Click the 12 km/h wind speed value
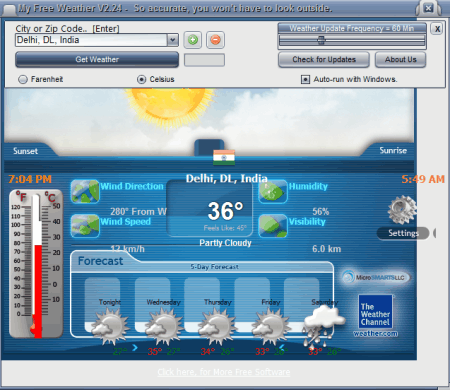Viewport: 450px width, 390px height. [128, 249]
